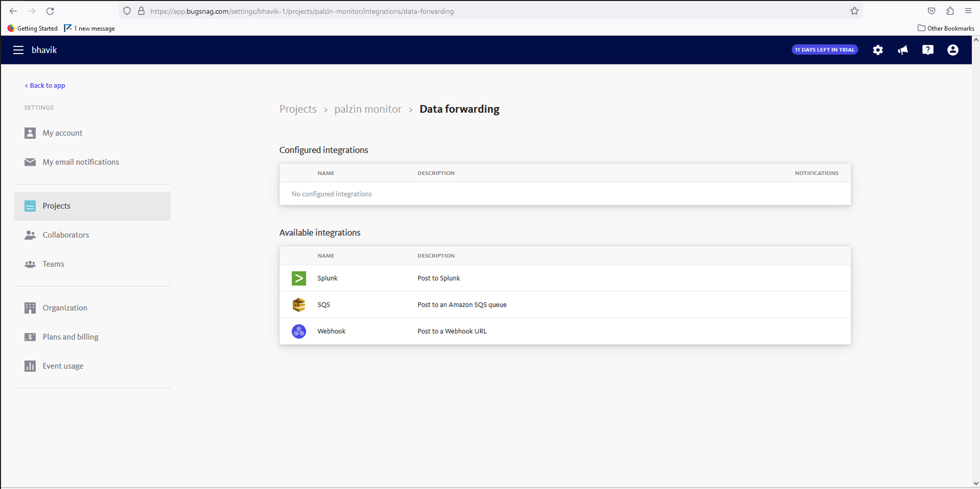Click the Back to app link

click(x=45, y=85)
